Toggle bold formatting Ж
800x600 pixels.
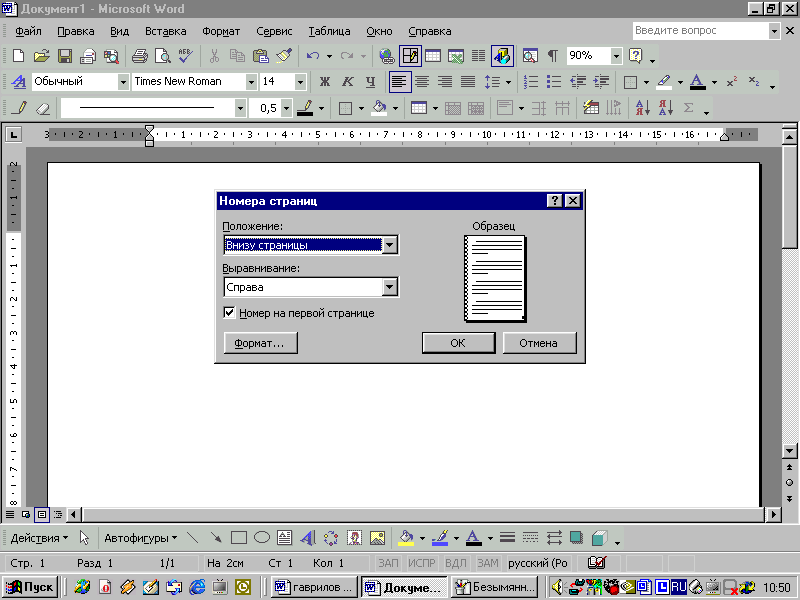(324, 82)
